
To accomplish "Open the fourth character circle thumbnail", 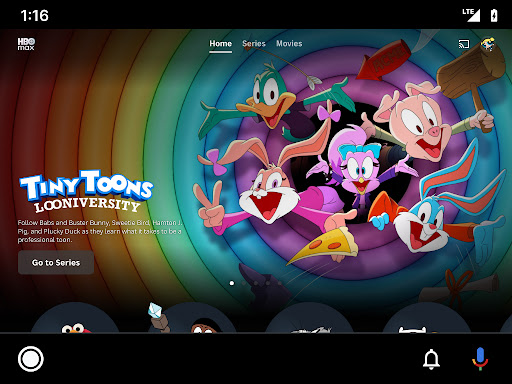I will click(x=427, y=318).
